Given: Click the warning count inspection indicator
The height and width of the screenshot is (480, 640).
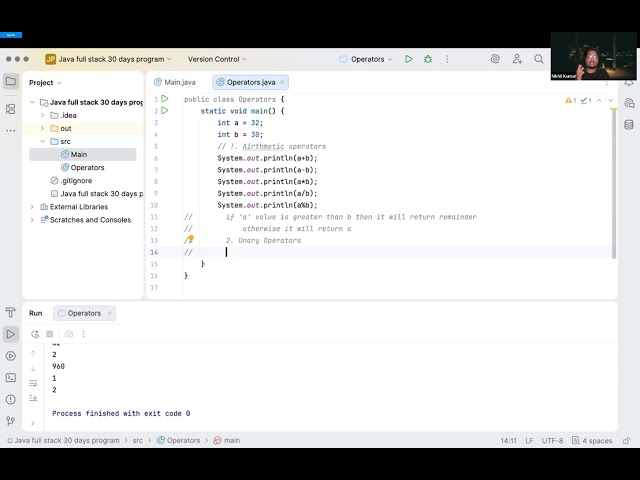Looking at the screenshot, I should point(571,100).
